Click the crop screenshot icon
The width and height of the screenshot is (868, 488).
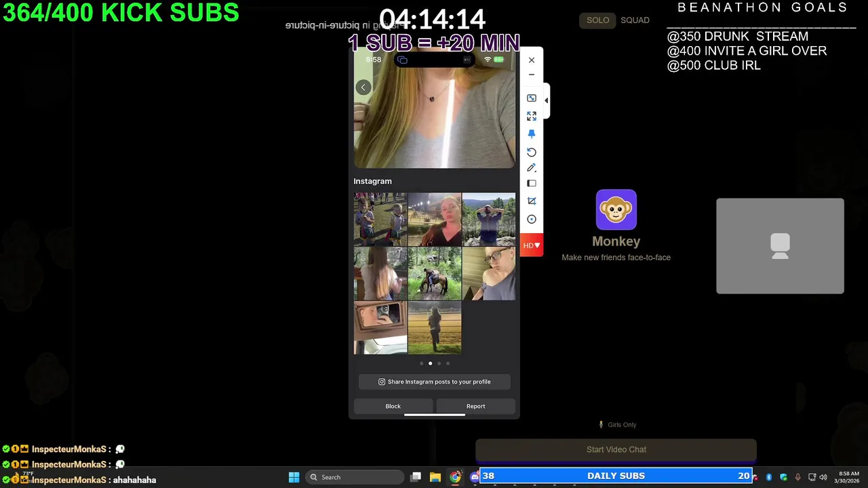532,201
